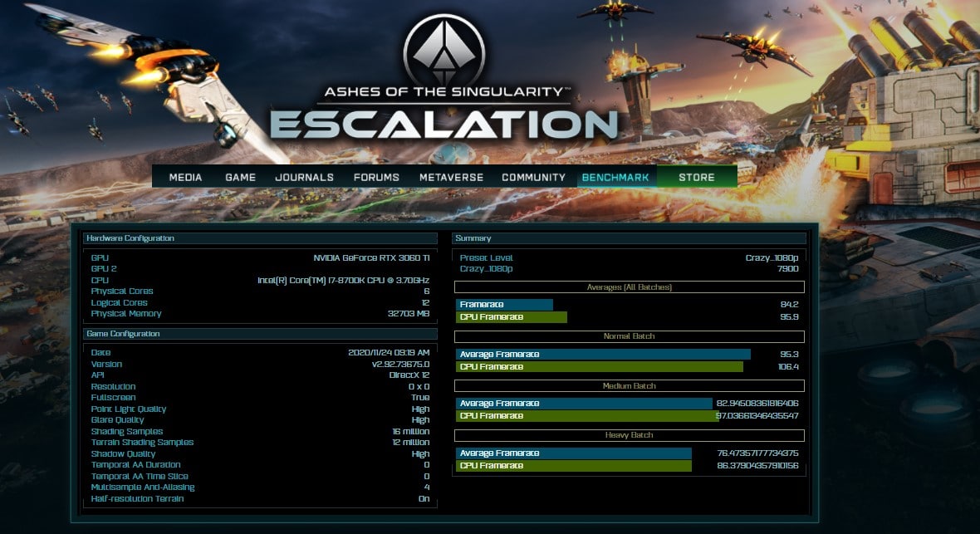Click the Heavy Batch section header
This screenshot has height=534, width=980.
click(x=629, y=435)
